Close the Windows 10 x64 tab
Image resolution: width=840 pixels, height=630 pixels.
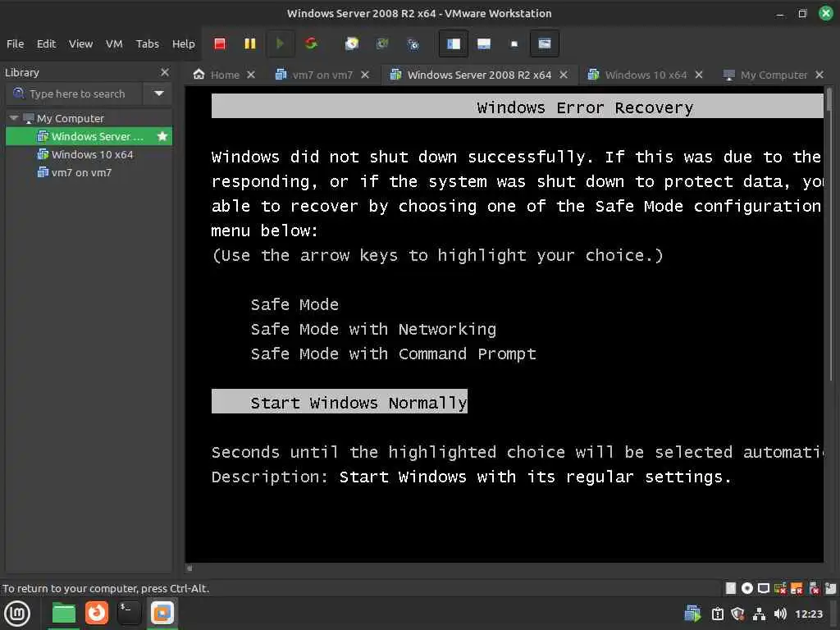(x=699, y=75)
